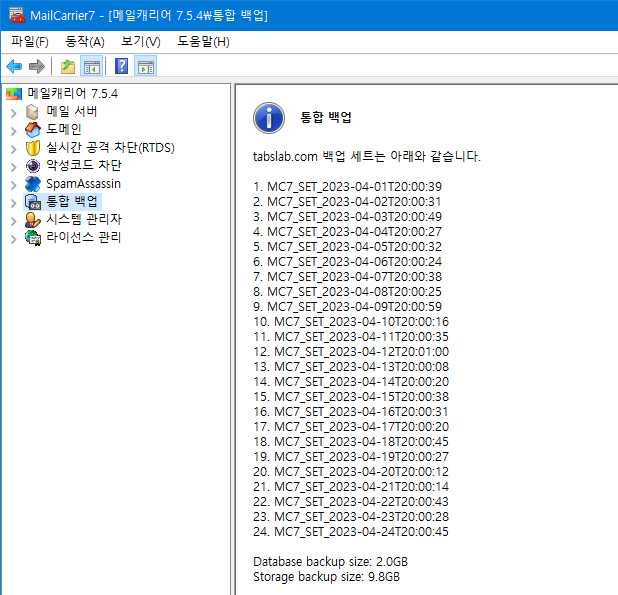618x595 pixels.
Task: Open the 동작(A) menu
Action: (x=84, y=41)
